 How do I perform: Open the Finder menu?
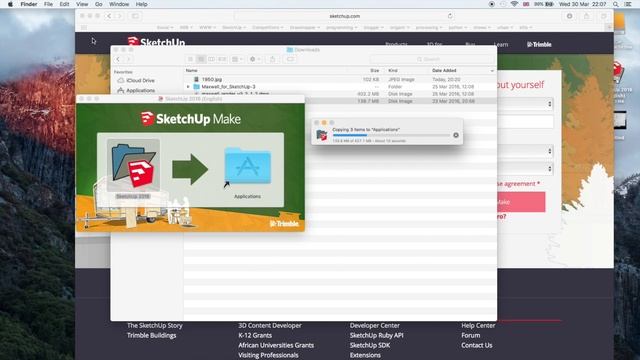point(29,4)
